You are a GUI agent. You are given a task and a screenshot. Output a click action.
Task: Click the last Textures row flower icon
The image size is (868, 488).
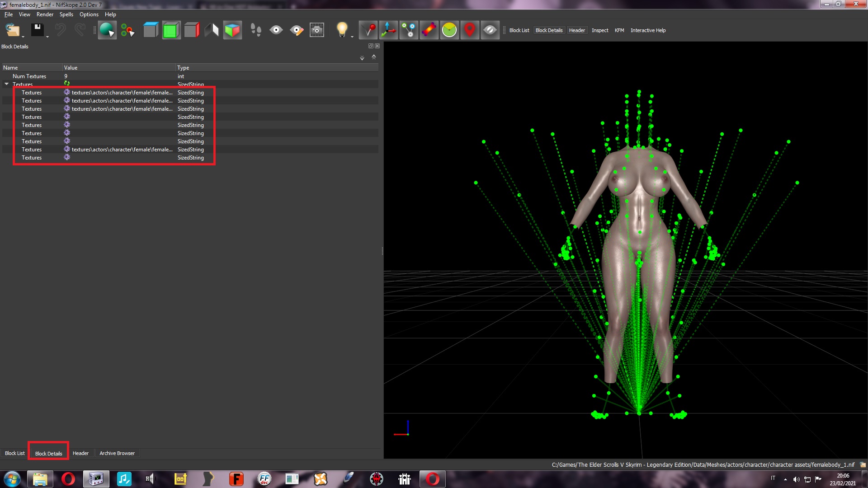coord(67,157)
